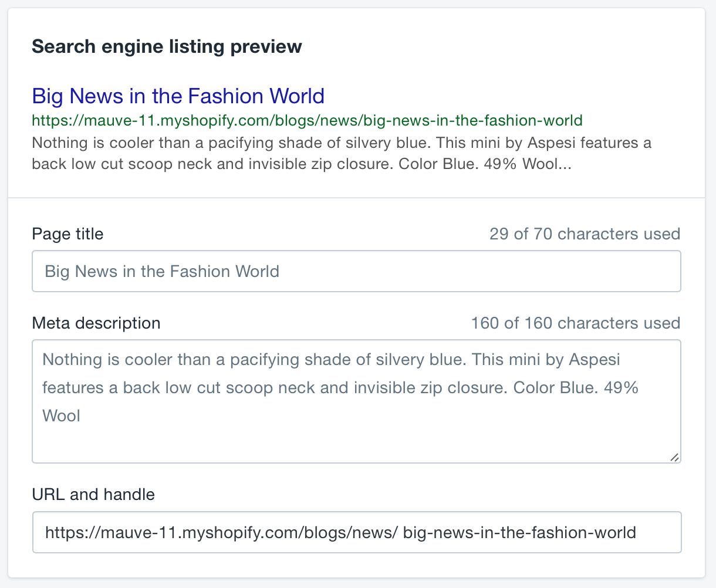This screenshot has height=588, width=716.
Task: Place cursor after Wool in Meta description
Action: point(81,416)
